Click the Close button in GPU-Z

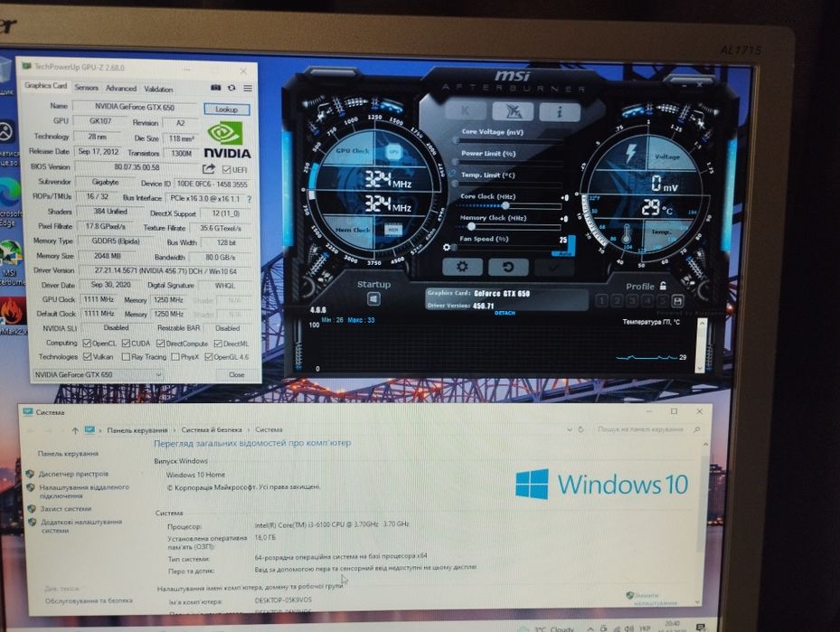236,375
